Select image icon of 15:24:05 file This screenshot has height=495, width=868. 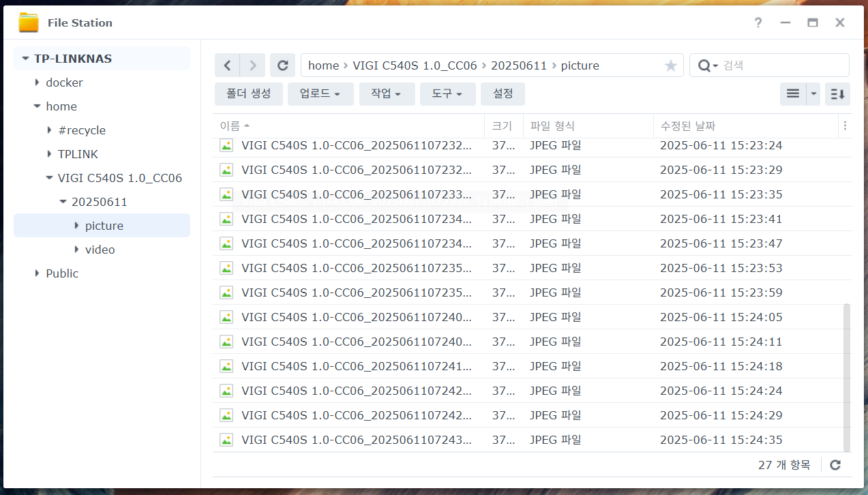[x=226, y=317]
